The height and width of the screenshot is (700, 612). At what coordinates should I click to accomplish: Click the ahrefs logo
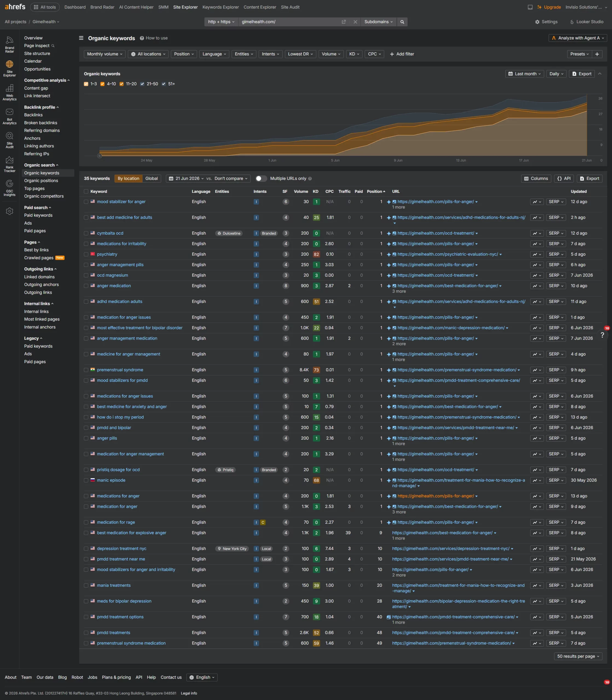coord(15,7)
